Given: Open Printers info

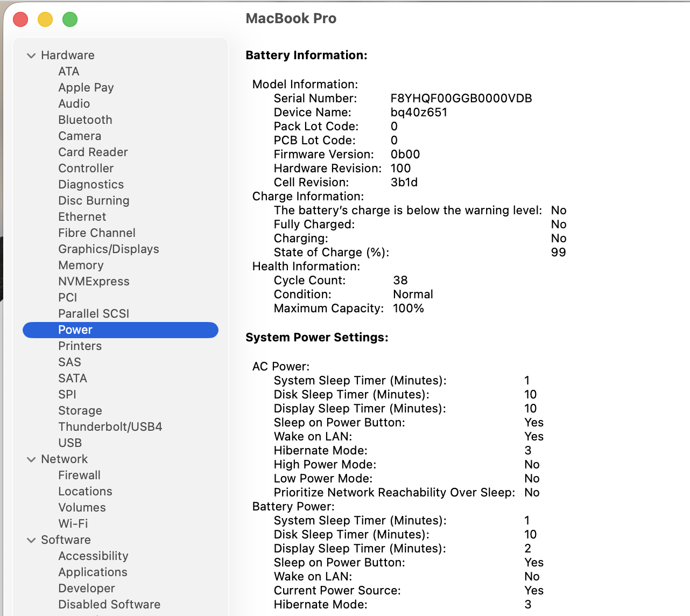Looking at the screenshot, I should click(x=80, y=346).
